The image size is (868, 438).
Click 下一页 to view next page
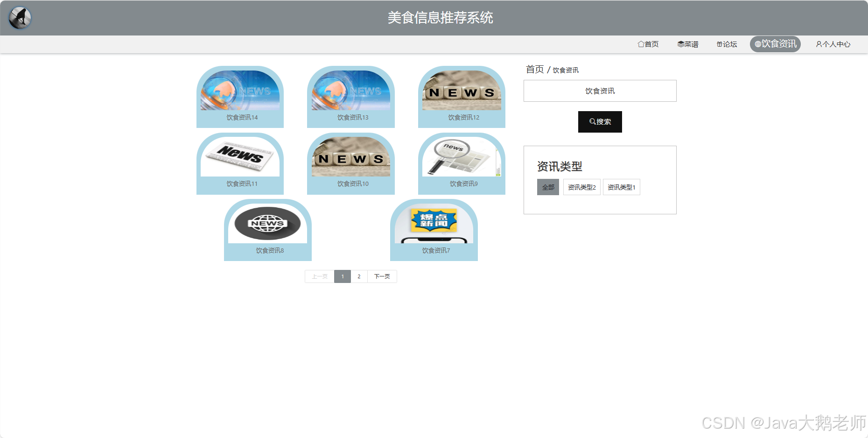coord(382,276)
